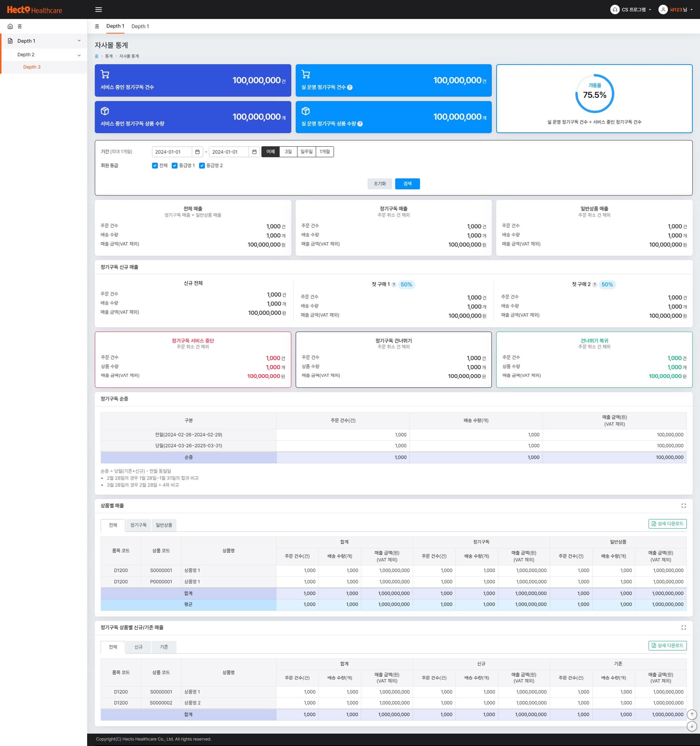Select 일반상품 tab in 상품별 매출

(x=164, y=525)
